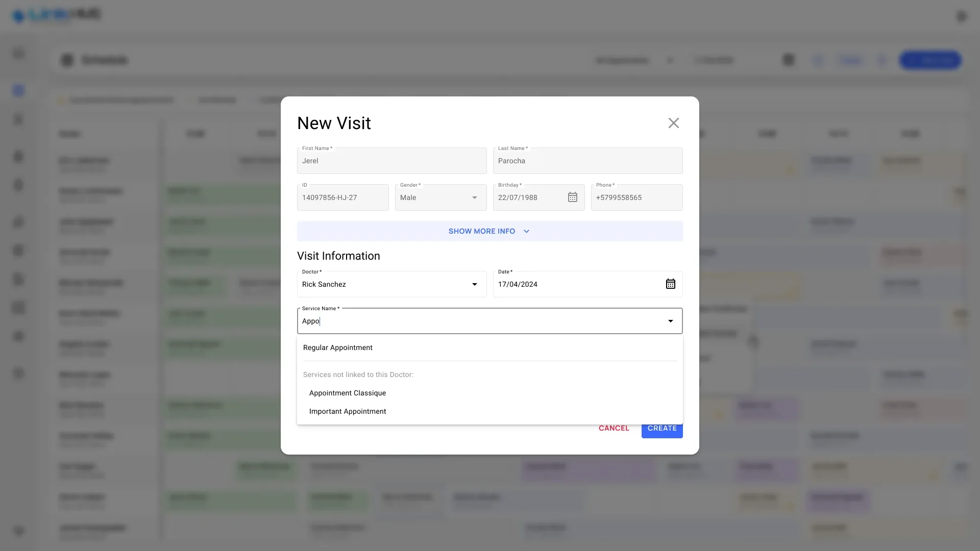Image resolution: width=980 pixels, height=551 pixels.
Task: Click the Phone number field
Action: pos(637,197)
